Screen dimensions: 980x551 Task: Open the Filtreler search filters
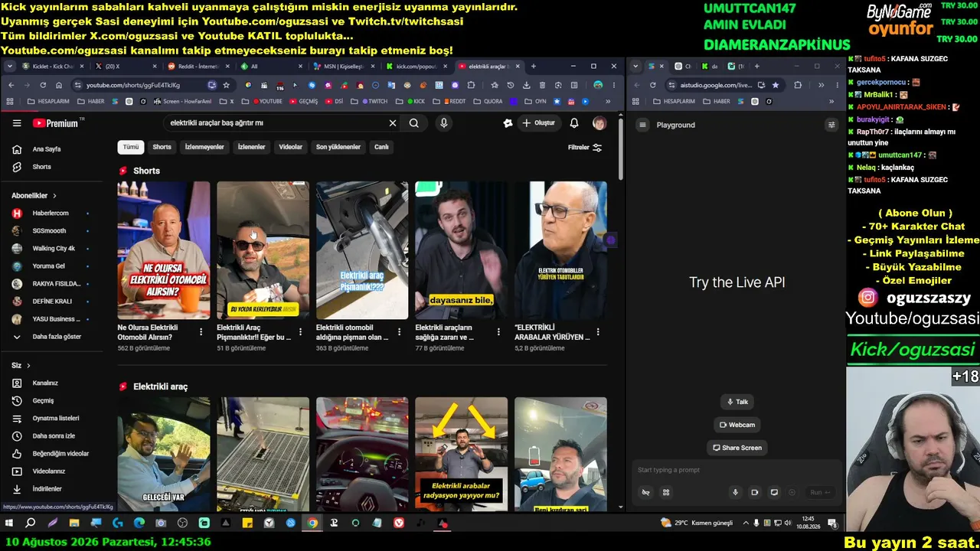click(585, 148)
